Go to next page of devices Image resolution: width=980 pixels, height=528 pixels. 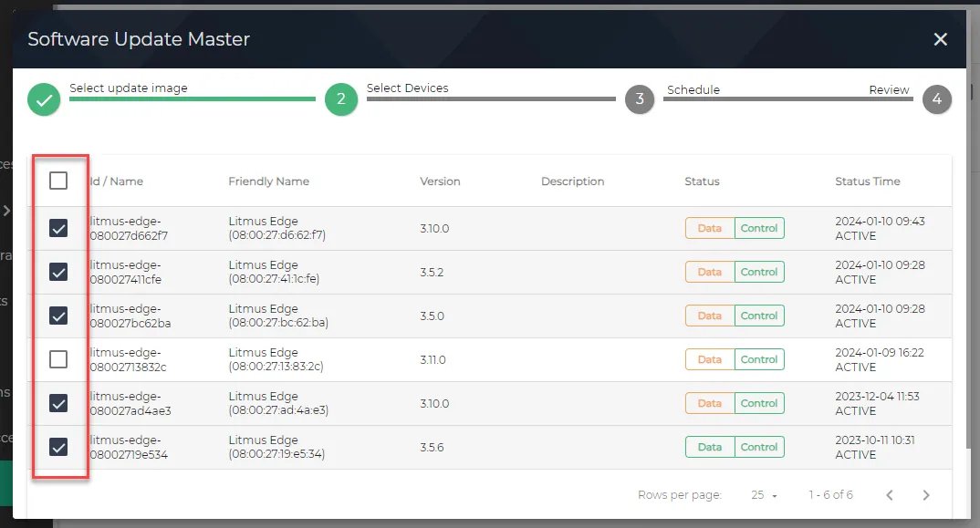point(926,495)
